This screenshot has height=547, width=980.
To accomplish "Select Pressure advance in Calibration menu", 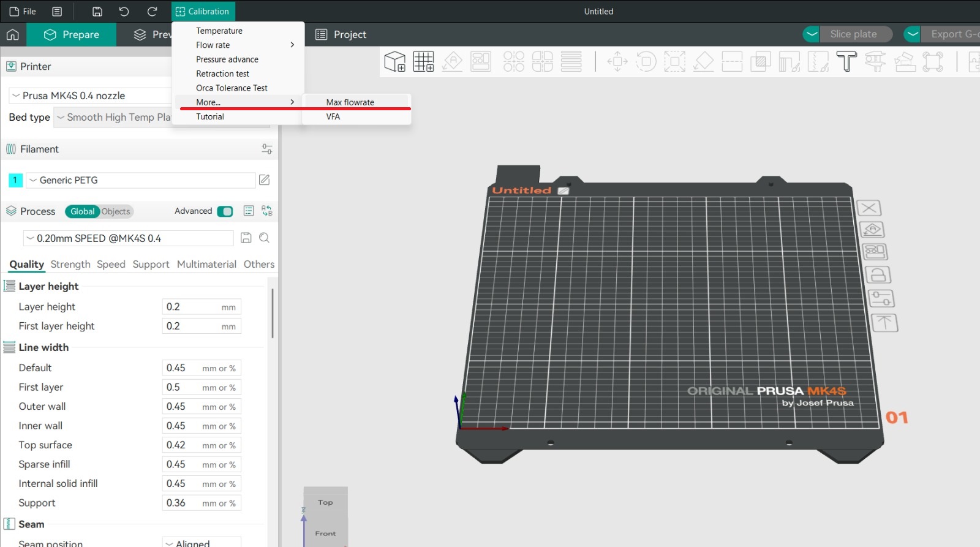I will [x=227, y=59].
